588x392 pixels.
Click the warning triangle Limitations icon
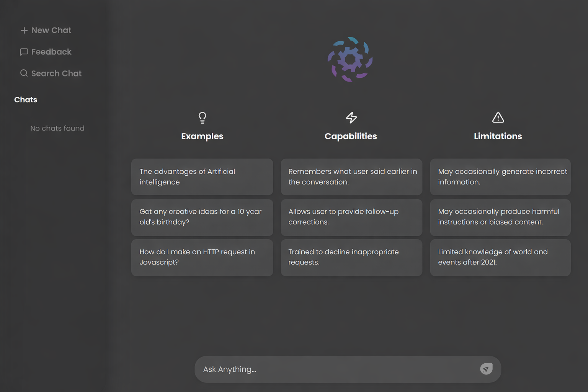[498, 118]
